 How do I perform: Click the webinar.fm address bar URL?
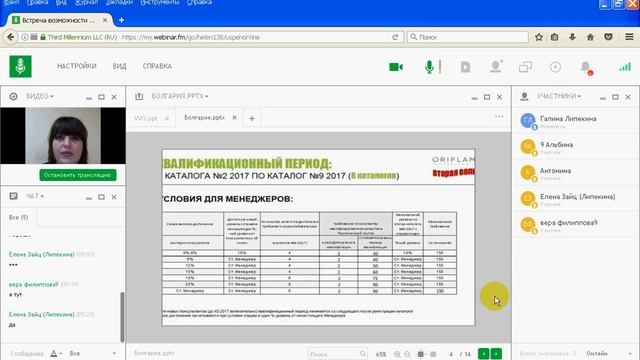pos(191,37)
